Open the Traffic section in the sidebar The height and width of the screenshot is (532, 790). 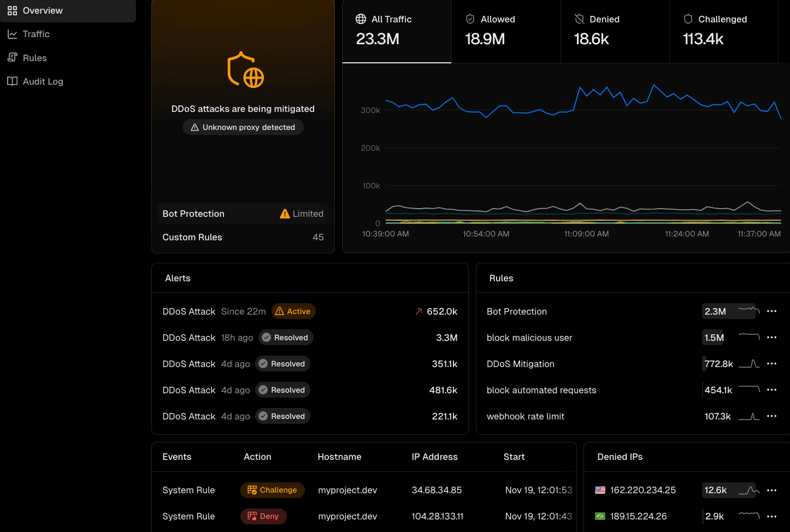tap(36, 34)
